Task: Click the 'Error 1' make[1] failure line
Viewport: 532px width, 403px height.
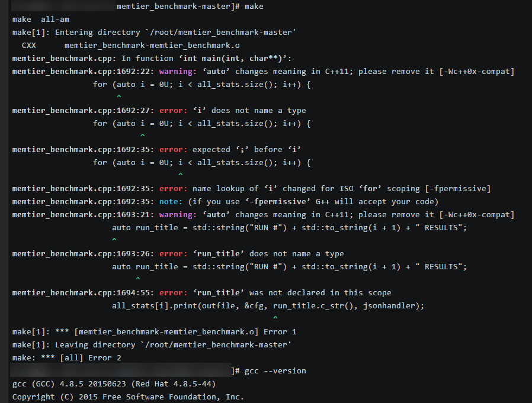Action: pyautogui.click(x=154, y=332)
